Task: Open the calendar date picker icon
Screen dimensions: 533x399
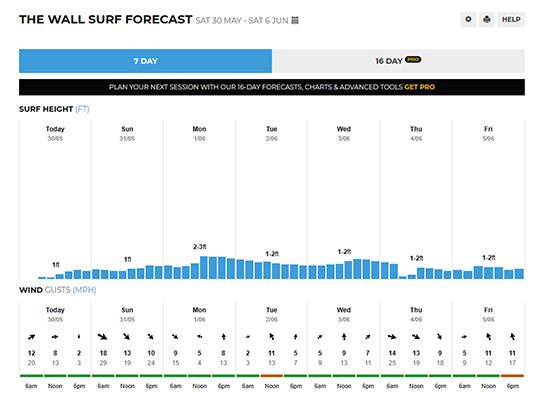Action: [x=295, y=20]
